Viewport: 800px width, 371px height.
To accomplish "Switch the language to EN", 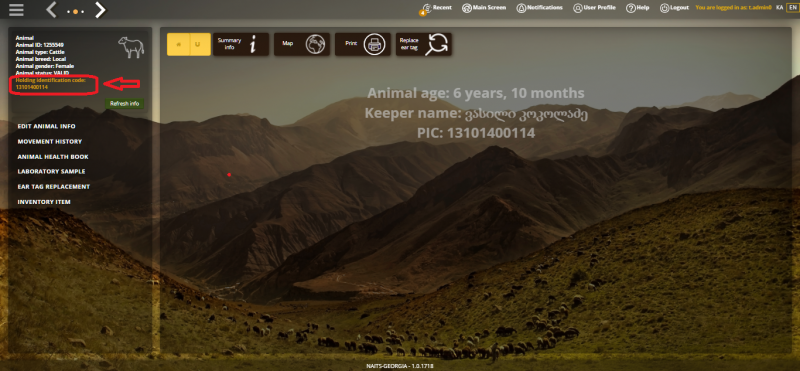I will point(792,8).
